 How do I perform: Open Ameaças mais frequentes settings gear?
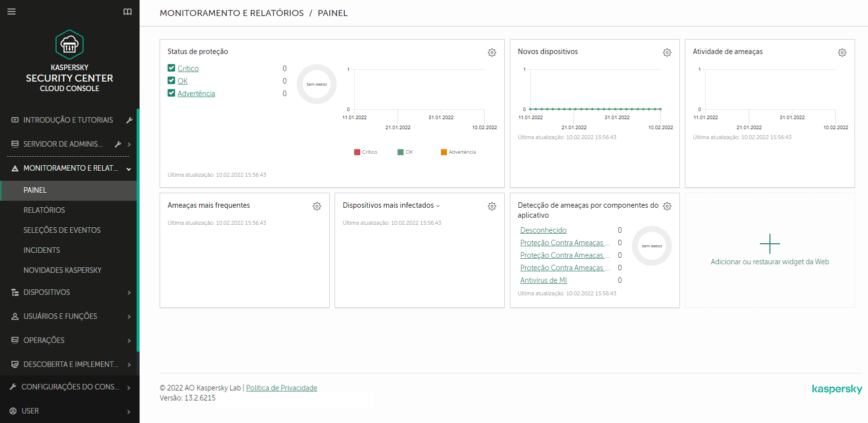pos(317,206)
